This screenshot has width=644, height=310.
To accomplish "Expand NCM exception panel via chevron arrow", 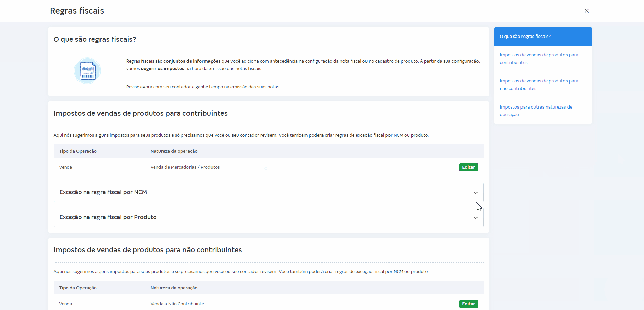I will coord(475,193).
